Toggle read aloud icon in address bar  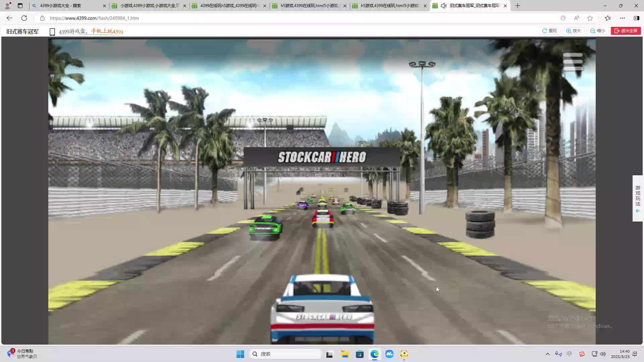point(577,18)
